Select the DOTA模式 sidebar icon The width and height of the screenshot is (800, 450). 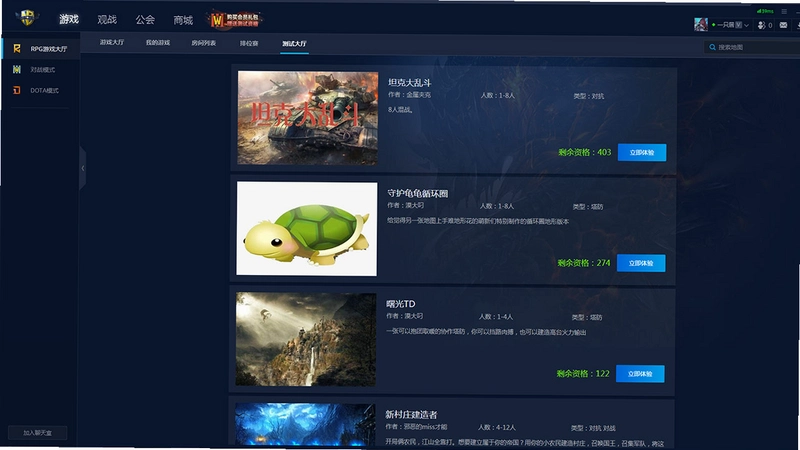tap(17, 90)
